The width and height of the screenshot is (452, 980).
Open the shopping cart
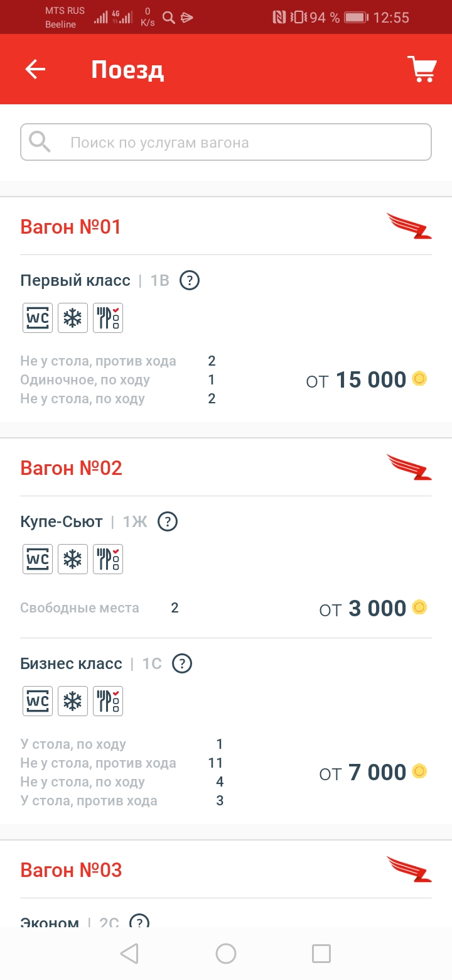tap(421, 69)
